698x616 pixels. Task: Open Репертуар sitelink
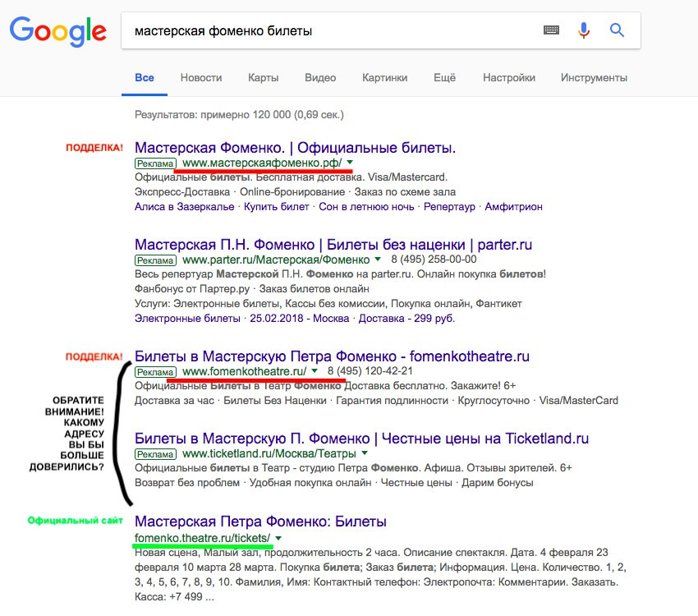tap(449, 206)
